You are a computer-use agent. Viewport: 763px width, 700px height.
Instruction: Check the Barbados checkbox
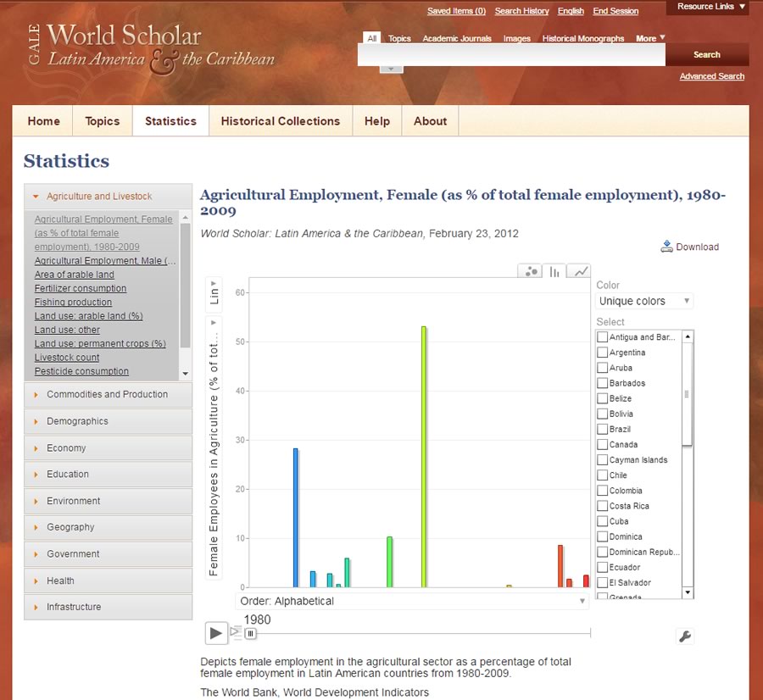(602, 383)
